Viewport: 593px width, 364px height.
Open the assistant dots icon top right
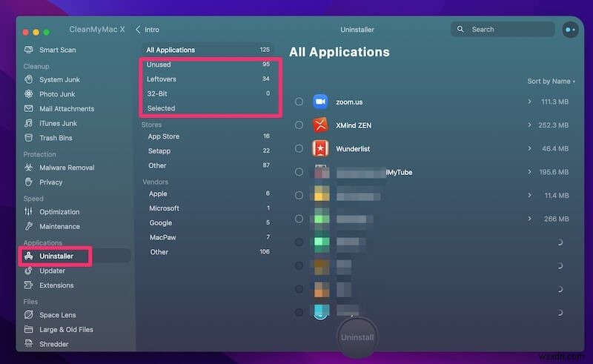pyautogui.click(x=570, y=30)
